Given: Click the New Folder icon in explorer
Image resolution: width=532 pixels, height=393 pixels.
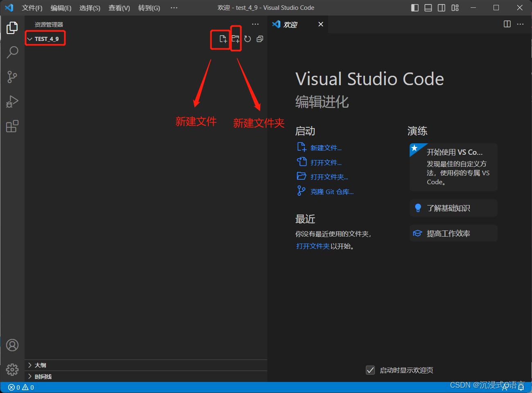Looking at the screenshot, I should tap(235, 39).
